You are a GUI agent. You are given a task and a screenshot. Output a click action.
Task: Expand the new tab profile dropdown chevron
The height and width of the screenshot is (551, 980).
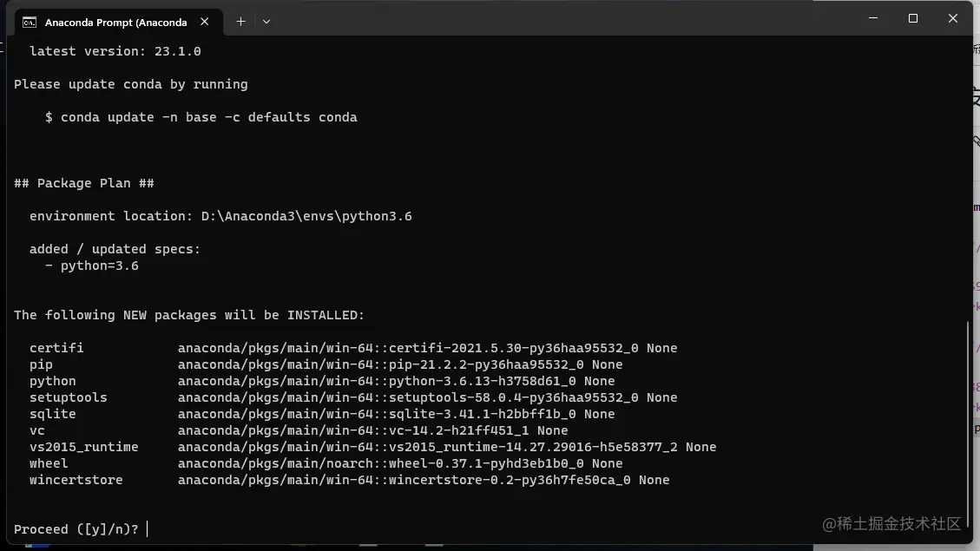coord(266,22)
